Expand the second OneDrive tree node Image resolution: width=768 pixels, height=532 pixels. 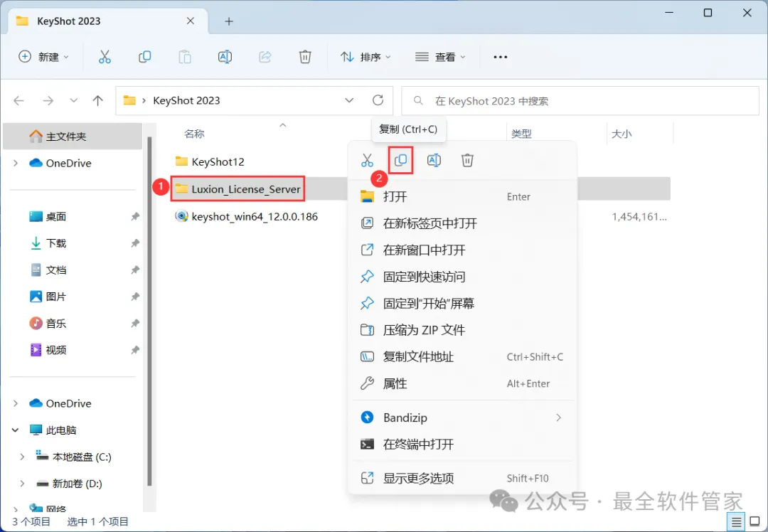coord(16,404)
